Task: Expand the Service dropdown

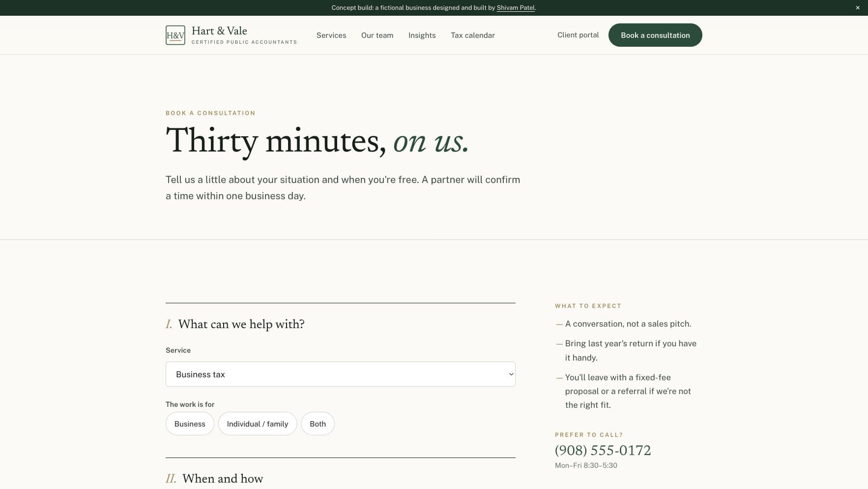Action: (341, 374)
